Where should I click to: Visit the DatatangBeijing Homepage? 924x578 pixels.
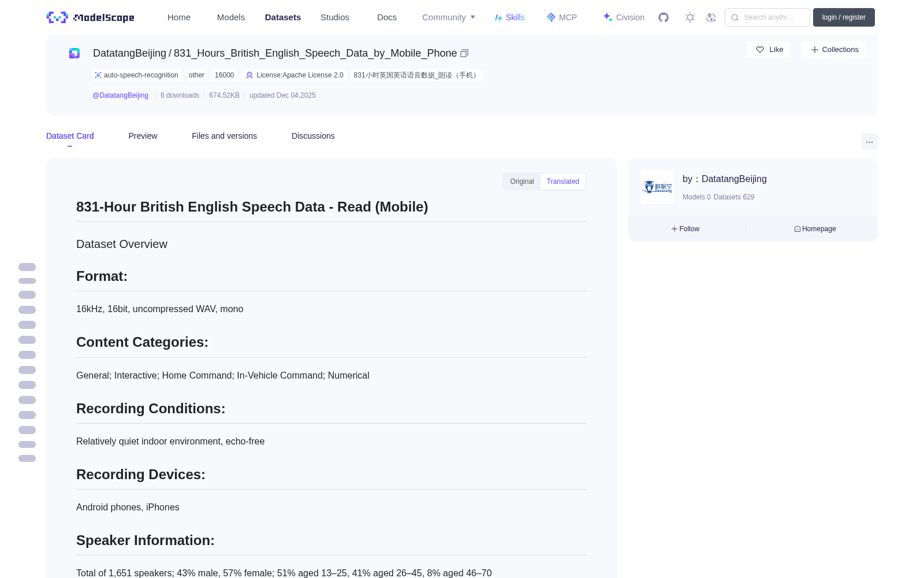815,229
